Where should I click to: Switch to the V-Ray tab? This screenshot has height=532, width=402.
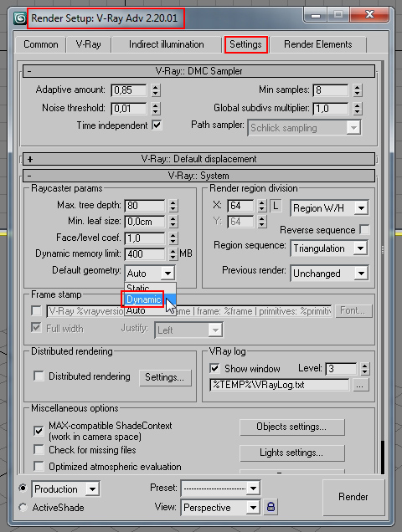pyautogui.click(x=88, y=44)
